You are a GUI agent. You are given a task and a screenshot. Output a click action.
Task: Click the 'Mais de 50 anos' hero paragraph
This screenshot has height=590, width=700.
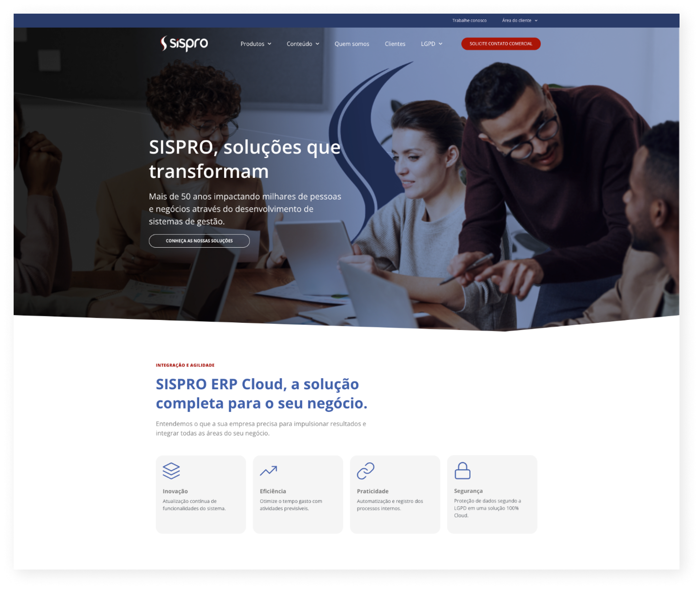[245, 209]
